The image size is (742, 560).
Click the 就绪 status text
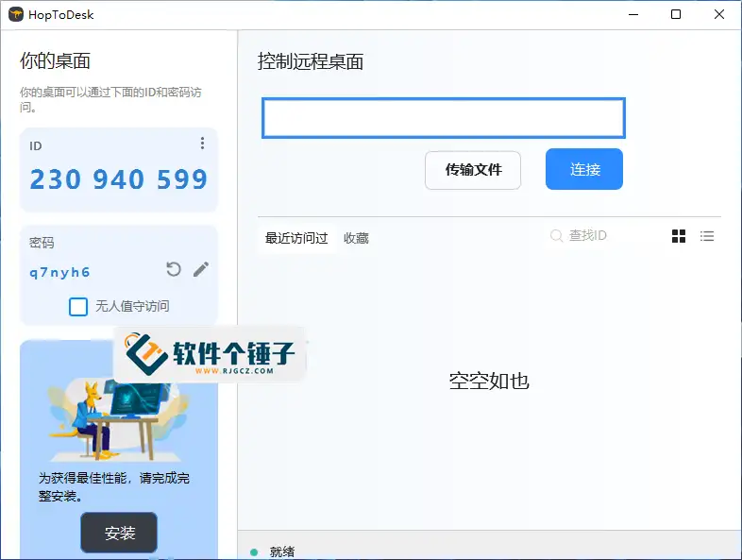click(x=282, y=552)
